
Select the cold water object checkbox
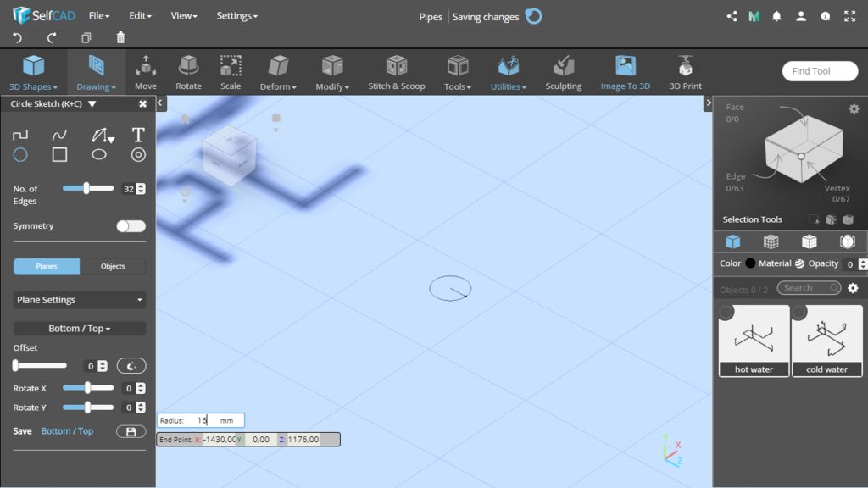coord(798,313)
